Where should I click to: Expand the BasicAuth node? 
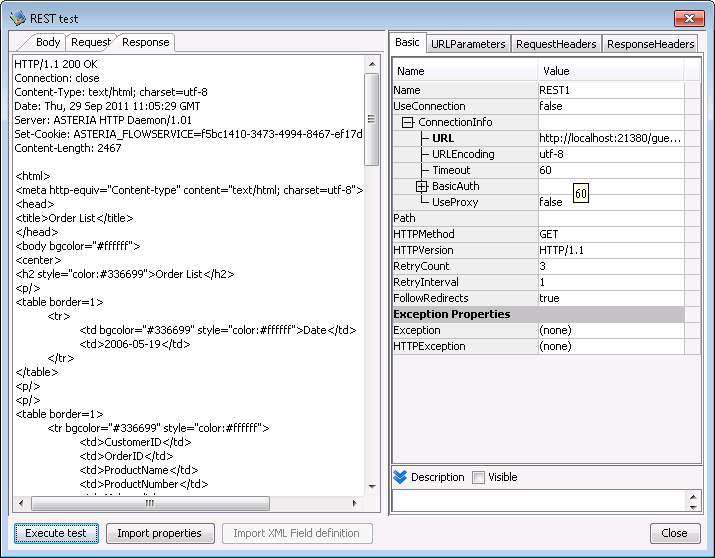click(x=421, y=186)
